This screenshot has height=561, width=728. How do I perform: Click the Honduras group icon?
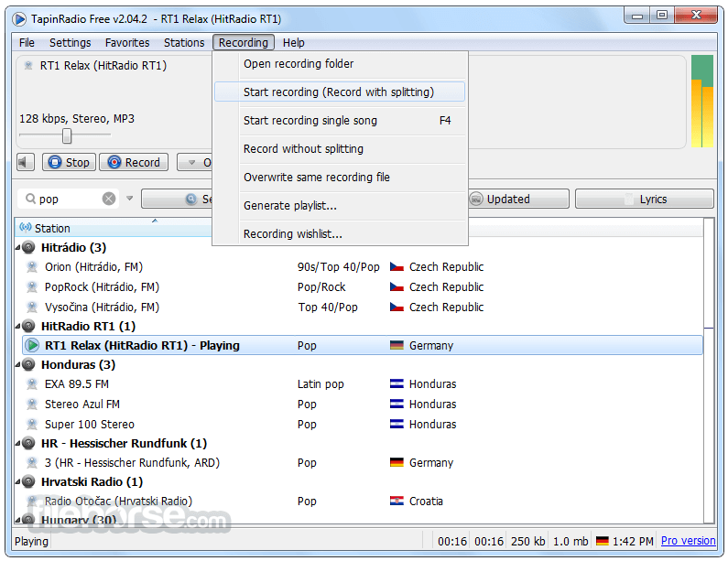click(28, 365)
